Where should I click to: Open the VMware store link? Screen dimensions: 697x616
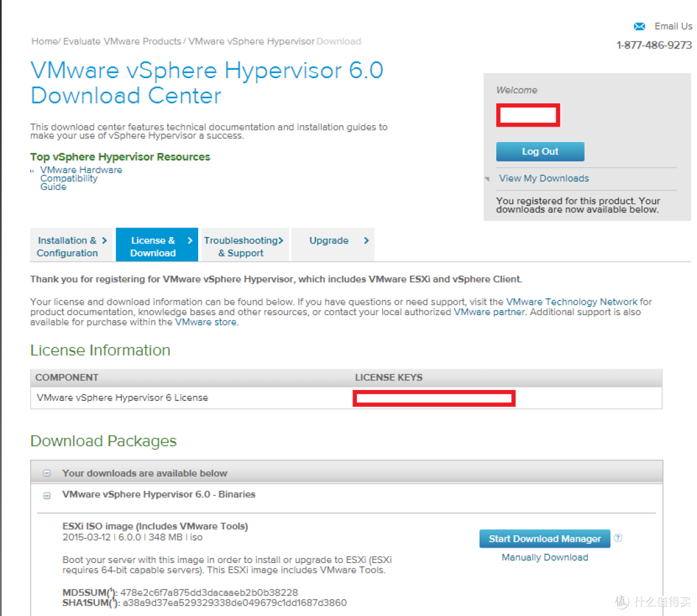(206, 322)
